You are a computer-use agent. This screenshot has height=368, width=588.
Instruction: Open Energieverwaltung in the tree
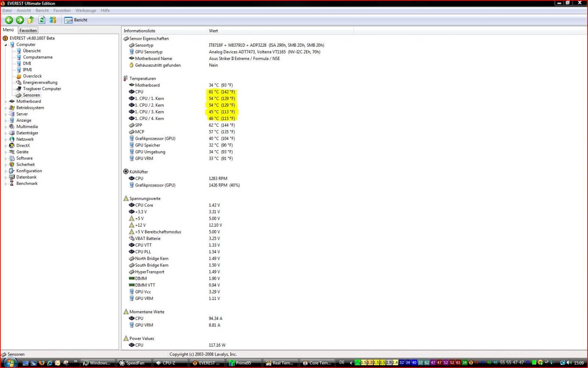point(40,82)
